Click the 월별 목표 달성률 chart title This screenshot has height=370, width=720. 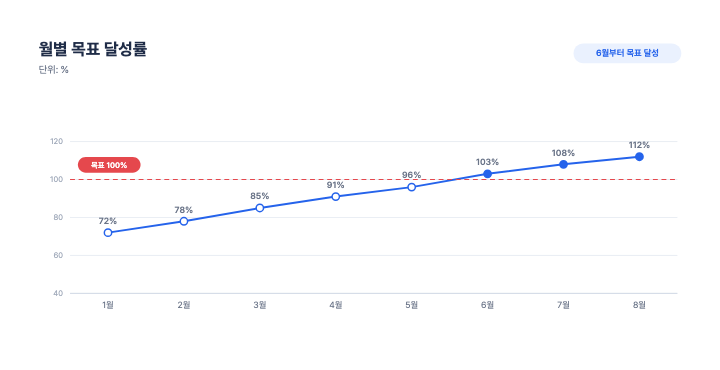tap(93, 49)
